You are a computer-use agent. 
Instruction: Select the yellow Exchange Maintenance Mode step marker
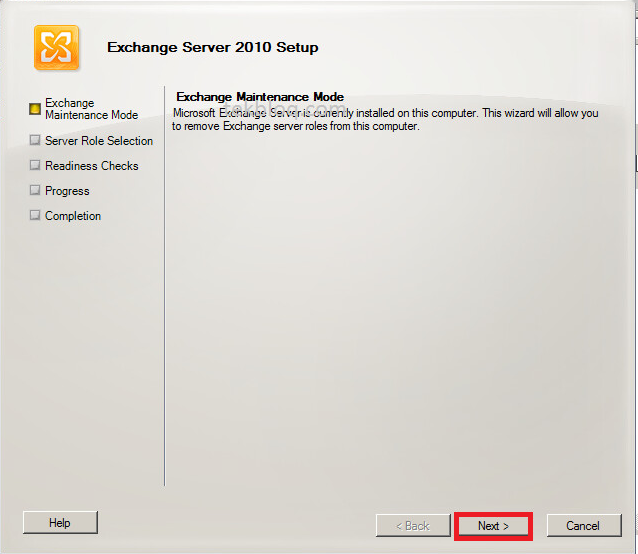click(35, 109)
